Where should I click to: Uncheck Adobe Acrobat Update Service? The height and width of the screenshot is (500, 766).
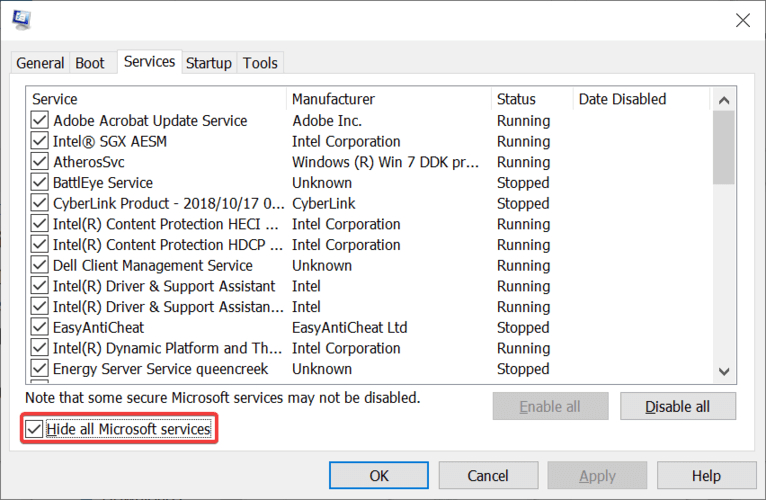click(x=40, y=120)
